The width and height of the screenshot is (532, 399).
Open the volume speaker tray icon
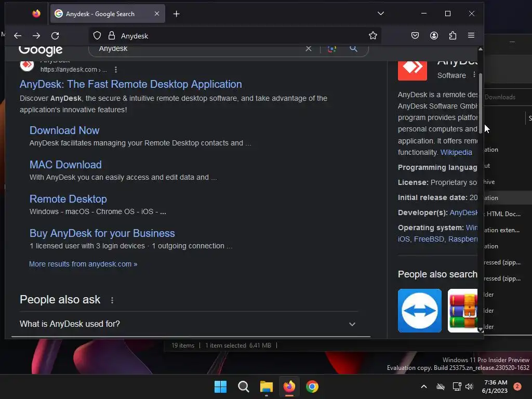tap(469, 387)
